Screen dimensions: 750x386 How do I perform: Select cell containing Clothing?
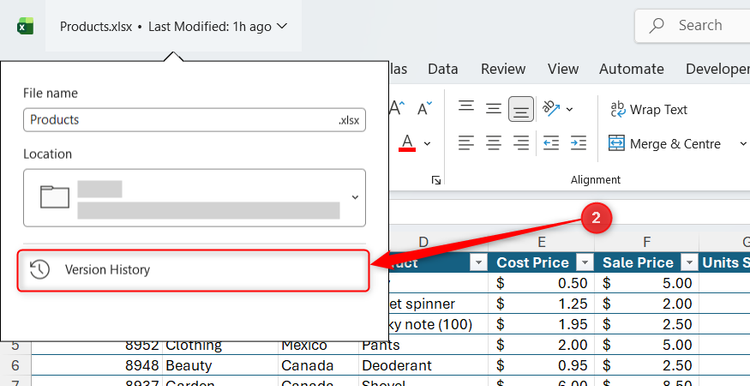[x=221, y=345]
